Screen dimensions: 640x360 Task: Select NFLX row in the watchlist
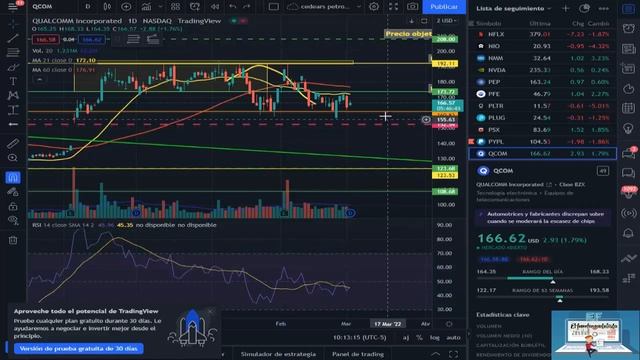[x=542, y=34]
